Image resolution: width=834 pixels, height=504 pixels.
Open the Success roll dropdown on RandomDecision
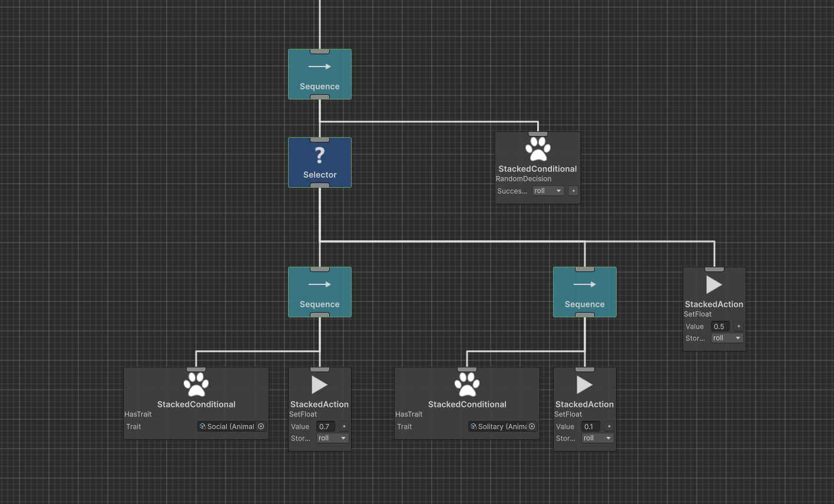[x=548, y=191]
